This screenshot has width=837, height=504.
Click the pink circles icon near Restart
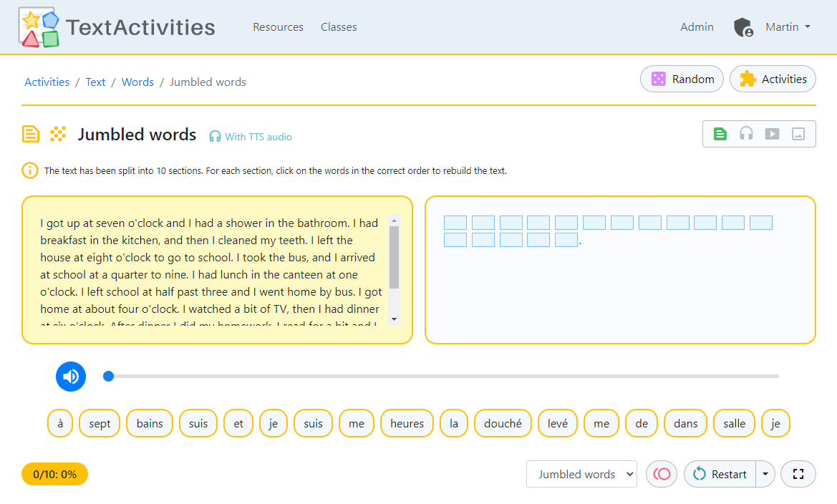pyautogui.click(x=661, y=474)
